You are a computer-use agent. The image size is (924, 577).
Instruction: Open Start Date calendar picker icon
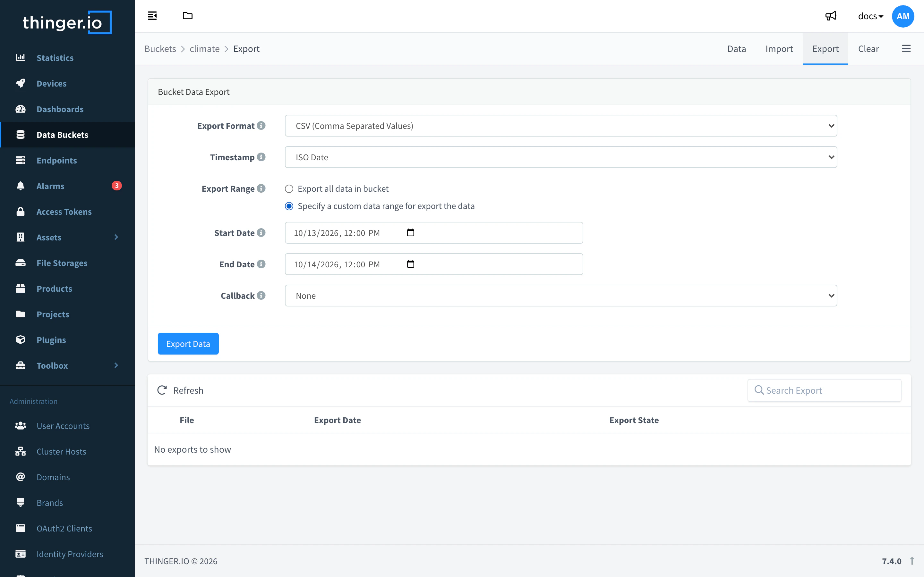[410, 232]
